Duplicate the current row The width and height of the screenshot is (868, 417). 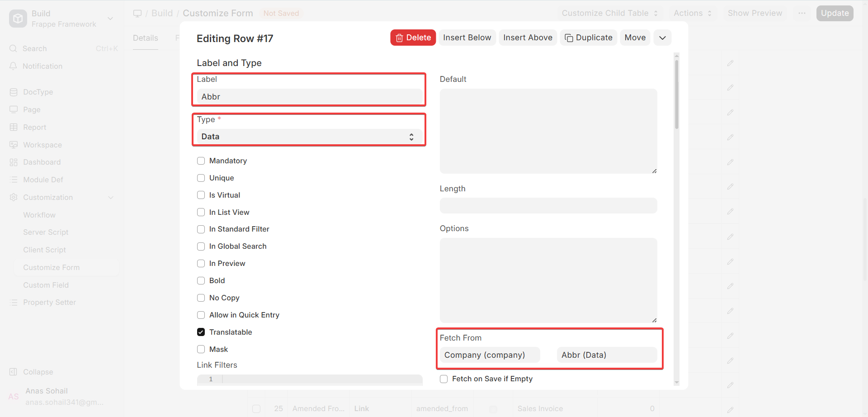coord(589,38)
